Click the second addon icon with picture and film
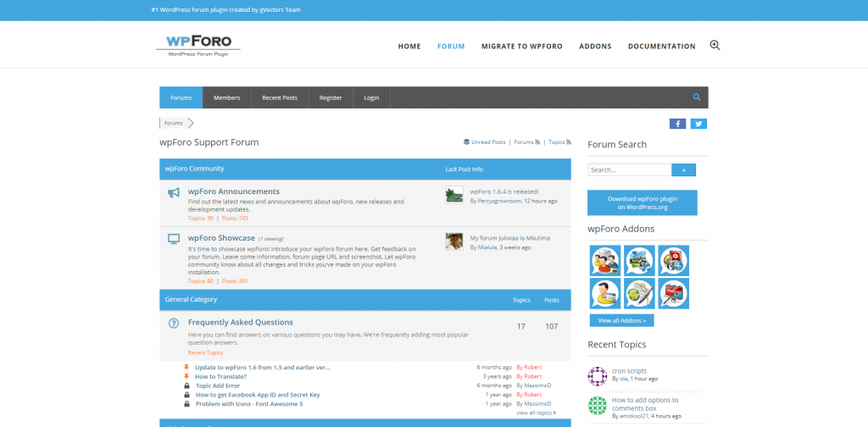 tap(639, 260)
